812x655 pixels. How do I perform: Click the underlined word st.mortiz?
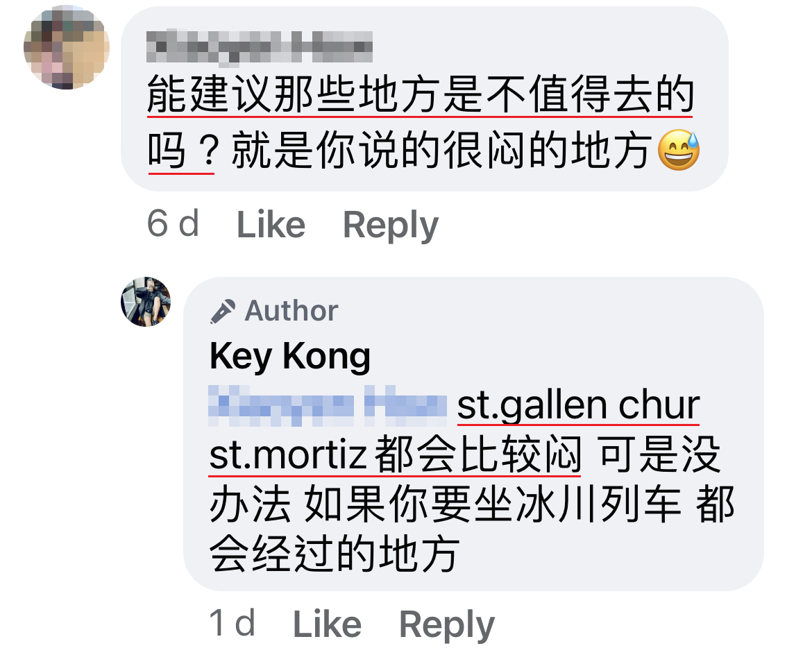[x=288, y=455]
